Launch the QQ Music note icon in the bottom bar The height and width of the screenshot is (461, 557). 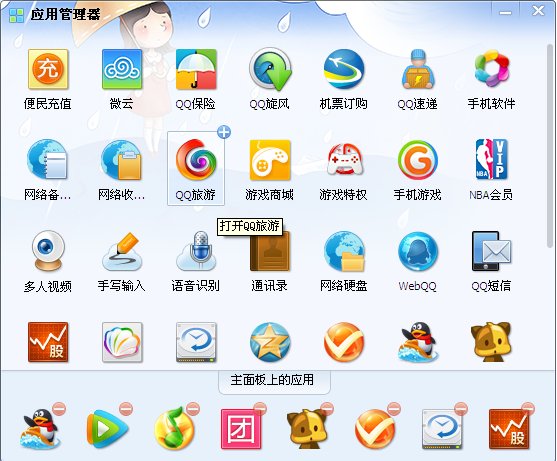click(174, 429)
